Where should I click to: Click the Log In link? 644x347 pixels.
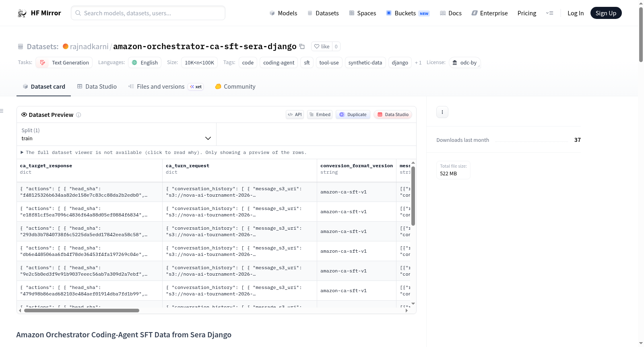pyautogui.click(x=576, y=13)
